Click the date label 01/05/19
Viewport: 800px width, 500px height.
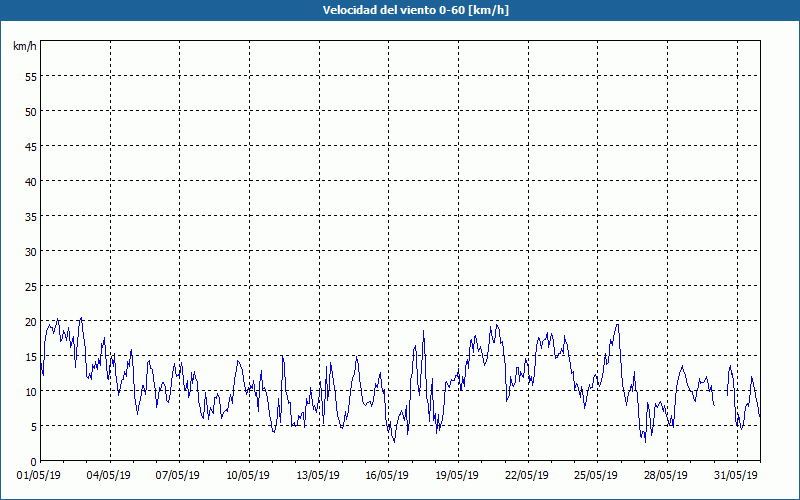39,476
